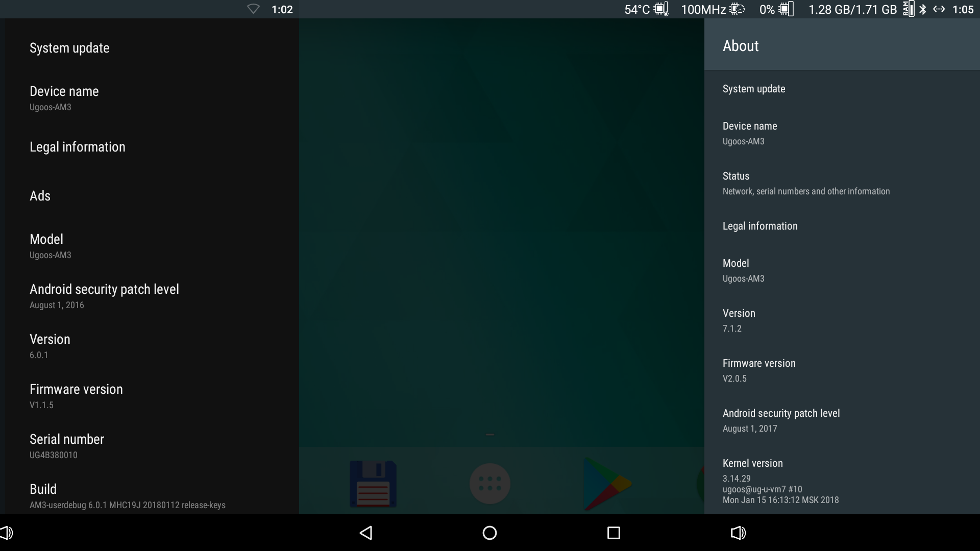Tap the right volume speaker icon
Screen dimensions: 980x551
pos(738,533)
